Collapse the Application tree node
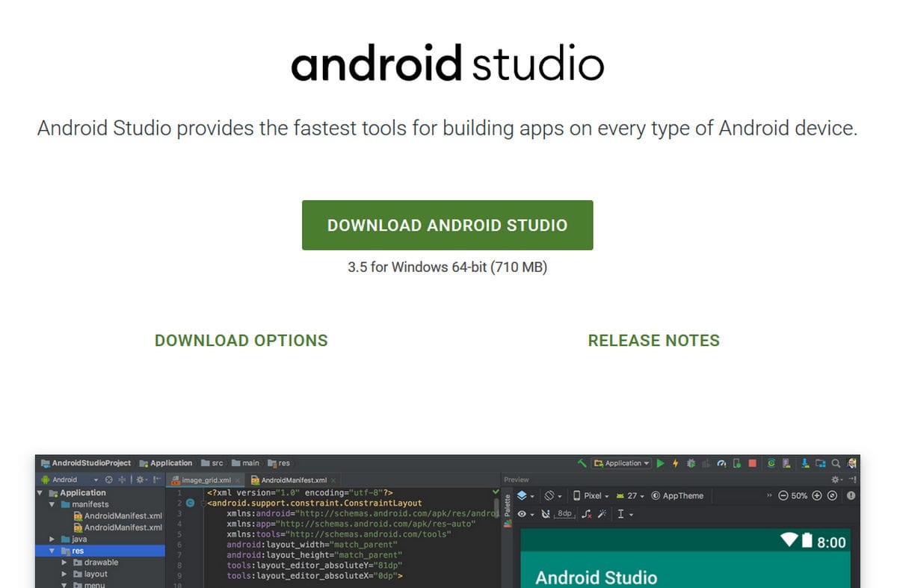Image resolution: width=897 pixels, height=588 pixels. click(40, 493)
